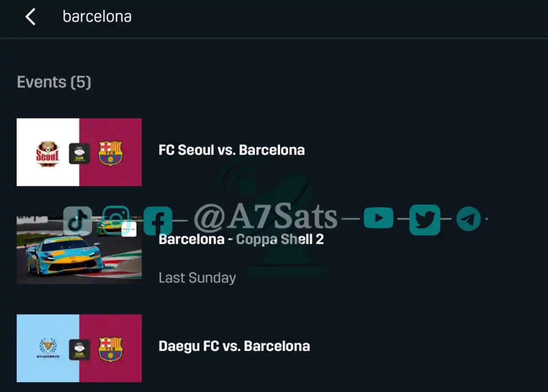Image resolution: width=548 pixels, height=392 pixels.
Task: Select the FC Seoul vs. Barcelona title
Action: 232,150
